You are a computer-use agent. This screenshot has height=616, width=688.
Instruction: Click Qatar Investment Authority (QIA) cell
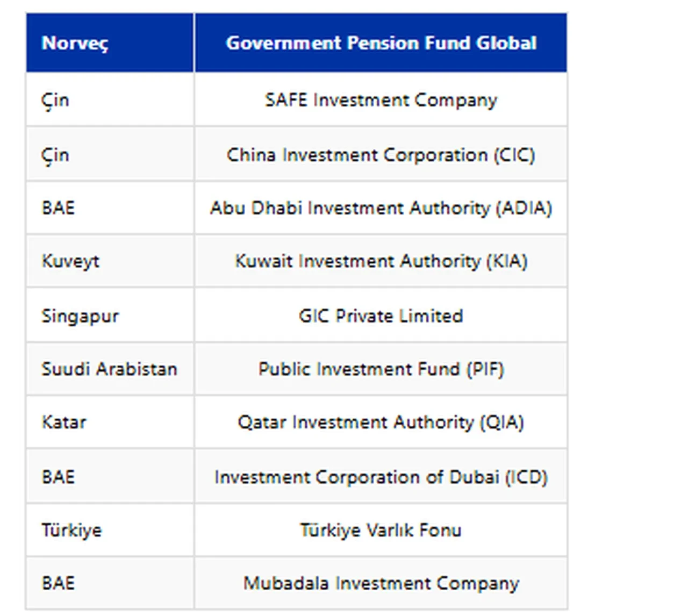[x=381, y=422]
